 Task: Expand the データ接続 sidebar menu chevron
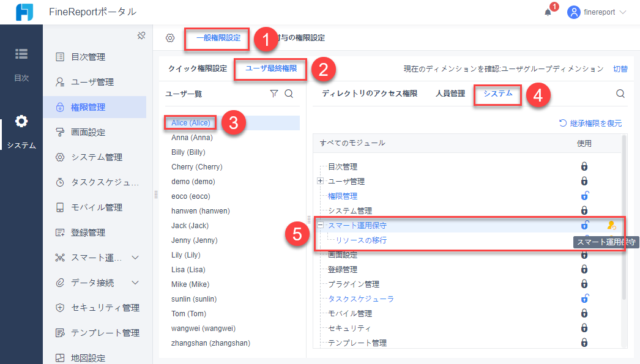coord(135,283)
